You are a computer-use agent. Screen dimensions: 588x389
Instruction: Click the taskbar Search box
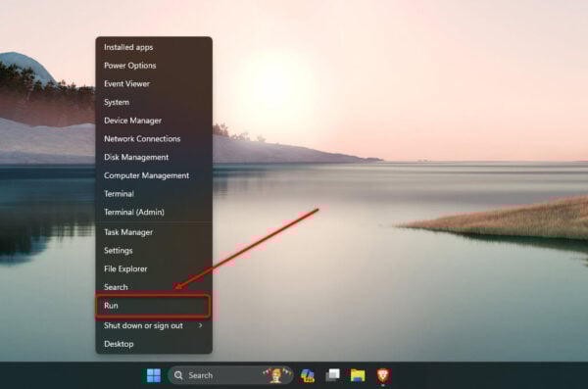[x=230, y=375]
